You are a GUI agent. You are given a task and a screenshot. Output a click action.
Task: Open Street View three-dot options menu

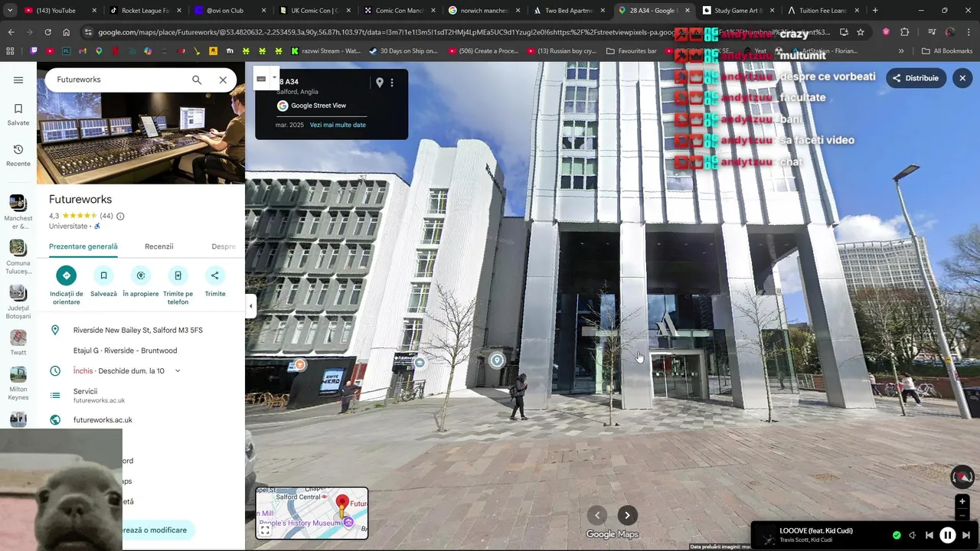(392, 83)
